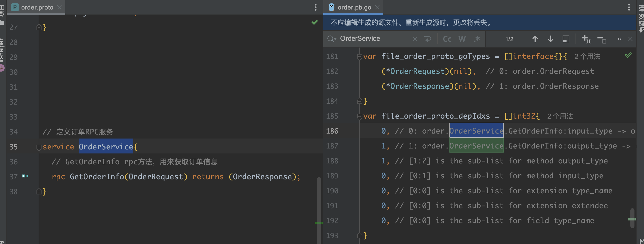The image size is (644, 244).
Task: Click *OrderRequest on line 182
Action: pyautogui.click(x=415, y=71)
